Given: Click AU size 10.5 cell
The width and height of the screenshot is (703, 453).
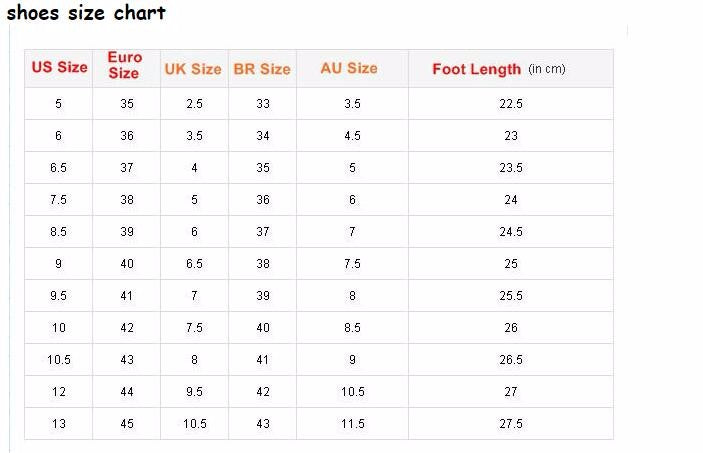Looking at the screenshot, I should pyautogui.click(x=352, y=392).
